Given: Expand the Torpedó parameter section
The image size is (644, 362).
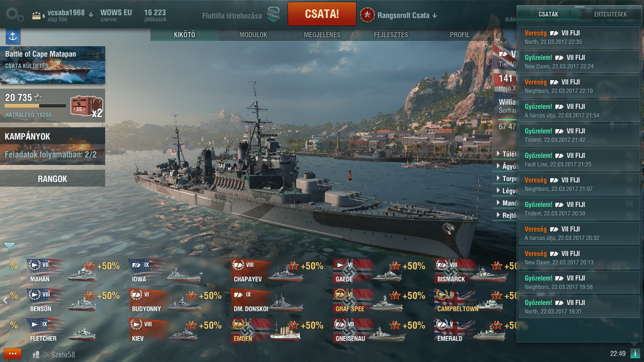Looking at the screenshot, I should coord(504,179).
